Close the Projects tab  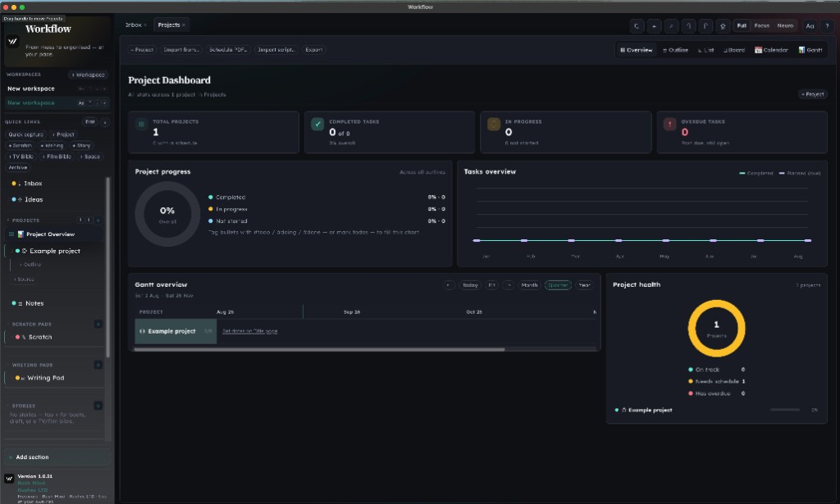click(x=184, y=25)
